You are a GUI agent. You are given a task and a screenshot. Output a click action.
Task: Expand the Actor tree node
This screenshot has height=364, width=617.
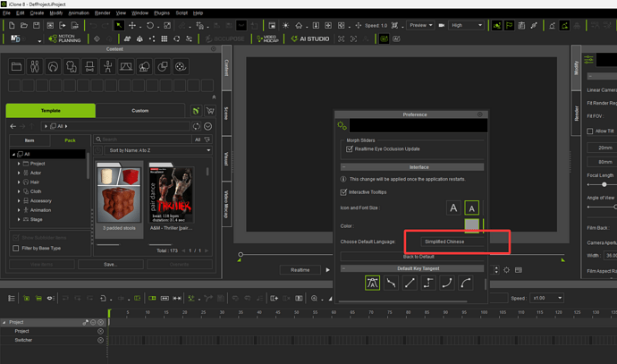pos(19,173)
